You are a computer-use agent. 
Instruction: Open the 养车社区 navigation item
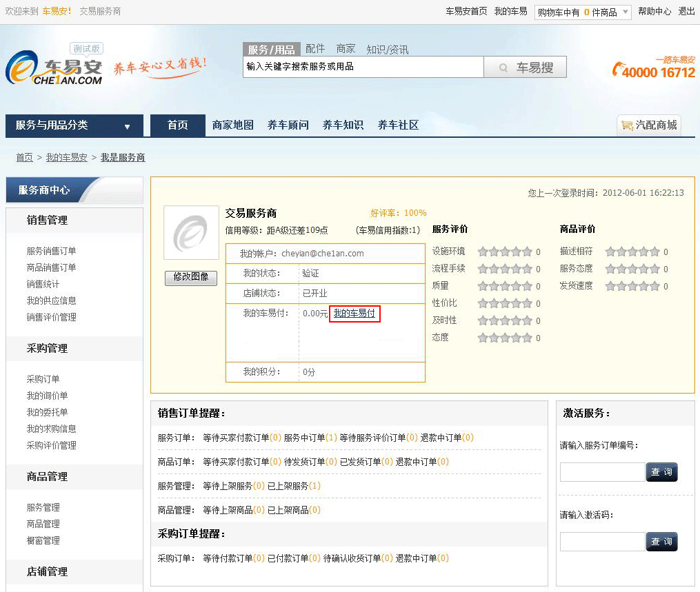click(x=398, y=125)
